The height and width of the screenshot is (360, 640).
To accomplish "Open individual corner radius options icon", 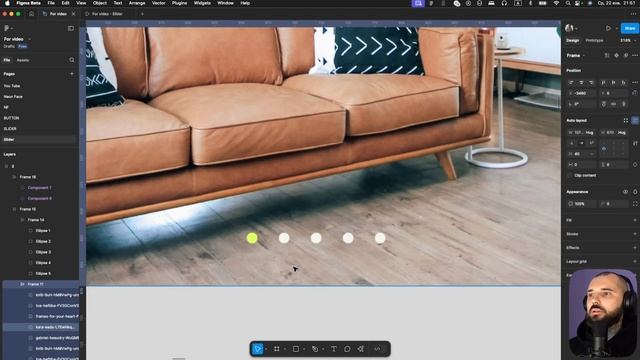I will [635, 204].
